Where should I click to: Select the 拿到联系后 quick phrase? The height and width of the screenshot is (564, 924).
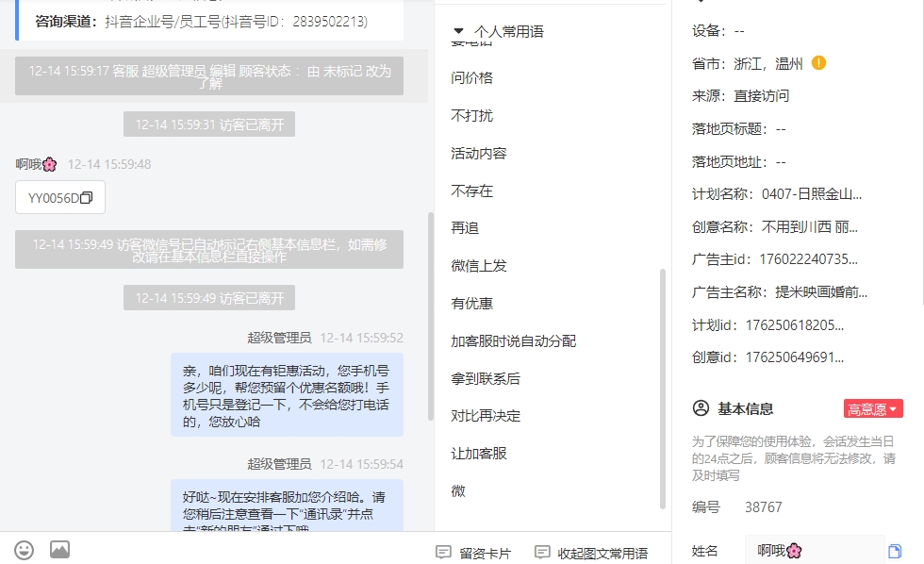(486, 379)
